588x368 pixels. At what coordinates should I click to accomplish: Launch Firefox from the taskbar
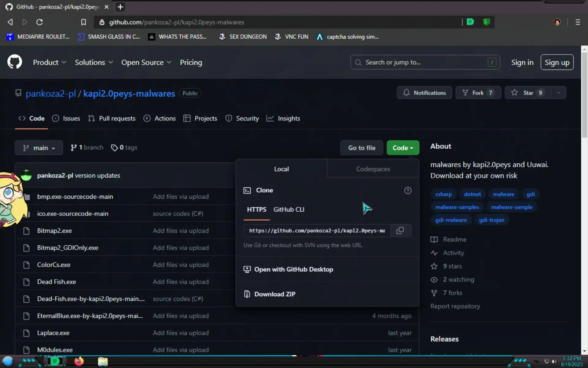(x=79, y=361)
